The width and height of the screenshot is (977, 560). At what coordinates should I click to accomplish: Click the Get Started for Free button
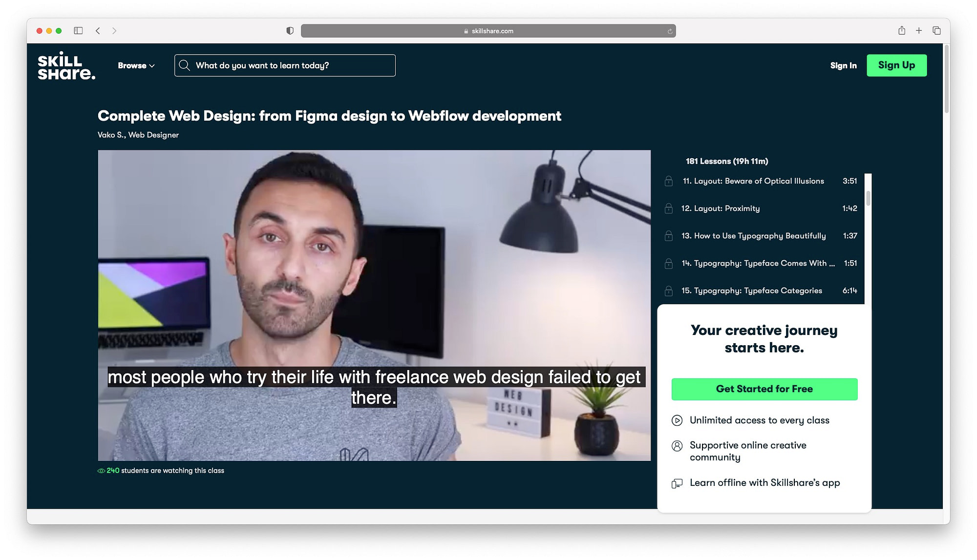(x=765, y=389)
